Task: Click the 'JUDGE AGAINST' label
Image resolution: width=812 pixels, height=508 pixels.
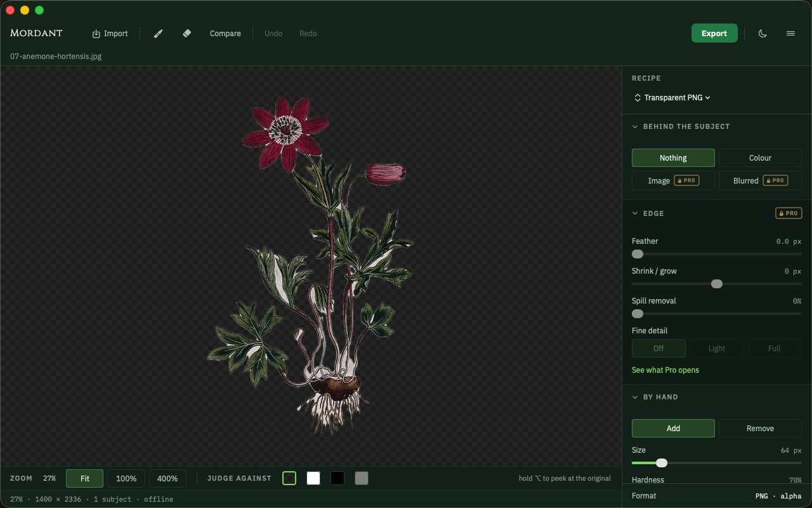Action: [239, 479]
